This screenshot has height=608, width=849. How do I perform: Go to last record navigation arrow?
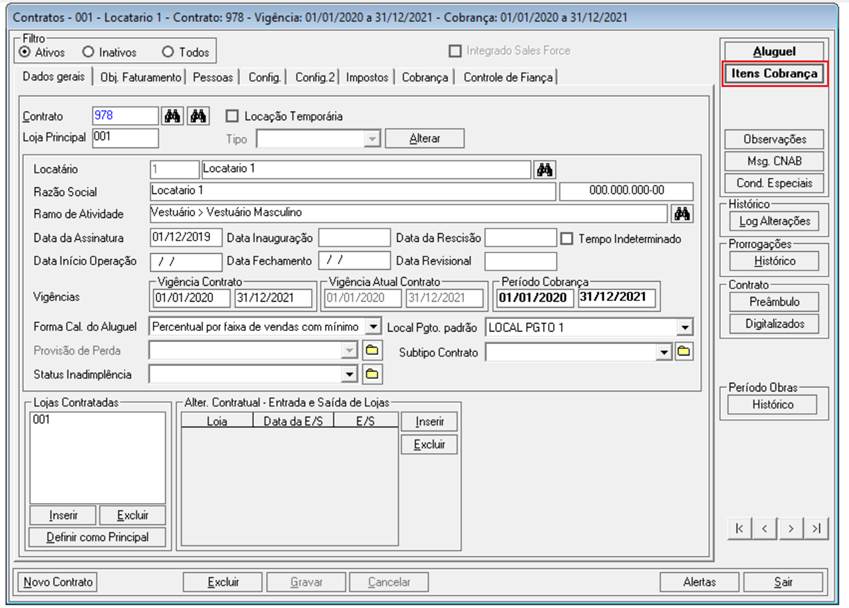(x=817, y=528)
